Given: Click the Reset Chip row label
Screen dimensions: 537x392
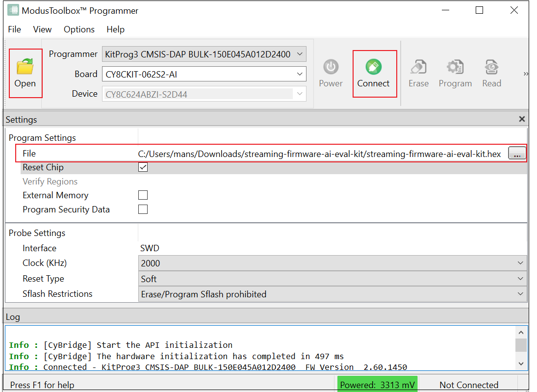Looking at the screenshot, I should coord(43,167).
